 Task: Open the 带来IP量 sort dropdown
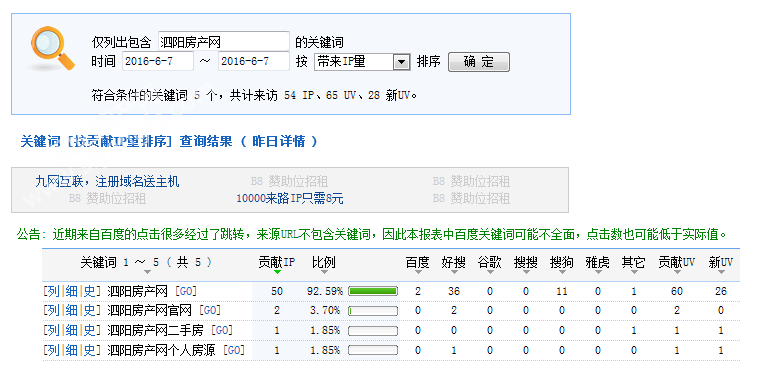point(362,62)
